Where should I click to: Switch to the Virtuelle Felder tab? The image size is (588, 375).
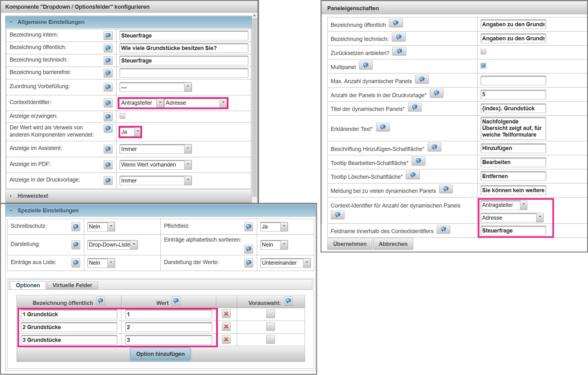[x=72, y=285]
